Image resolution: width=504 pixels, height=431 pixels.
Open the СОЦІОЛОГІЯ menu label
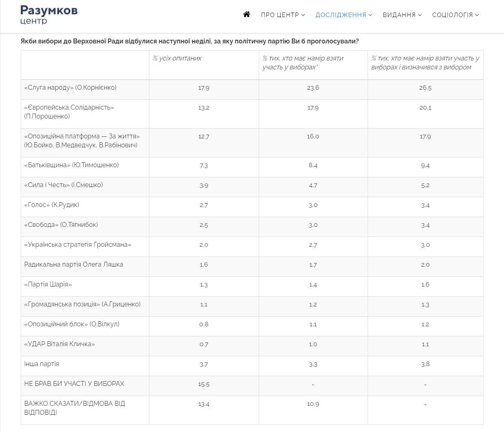tap(452, 15)
